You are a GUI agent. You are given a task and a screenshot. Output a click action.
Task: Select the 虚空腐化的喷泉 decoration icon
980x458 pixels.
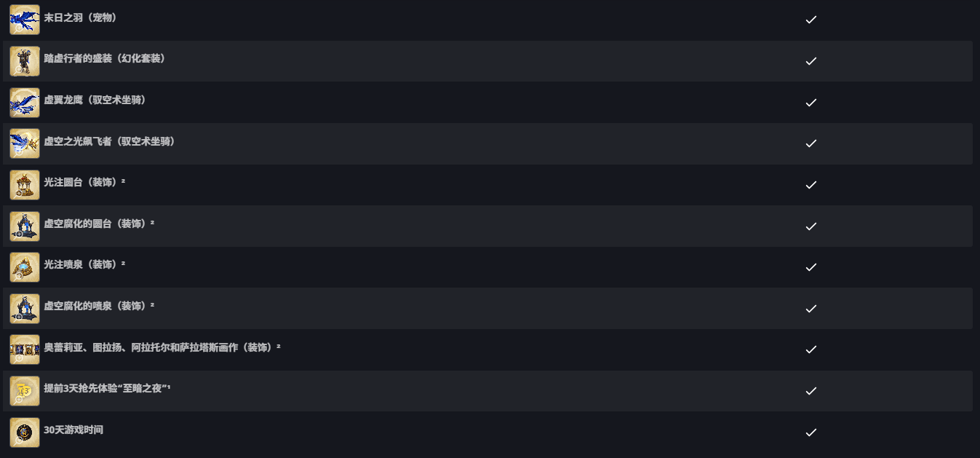[24, 309]
